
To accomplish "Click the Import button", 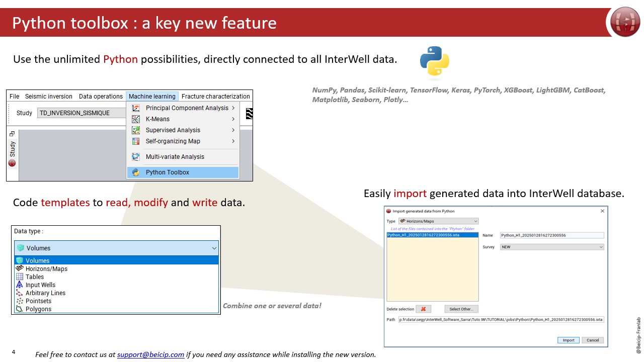I will point(568,340).
